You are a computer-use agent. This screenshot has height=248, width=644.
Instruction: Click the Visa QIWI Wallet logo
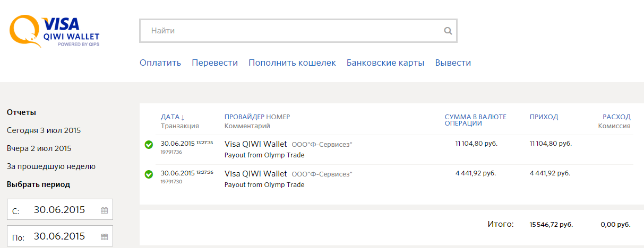54,32
